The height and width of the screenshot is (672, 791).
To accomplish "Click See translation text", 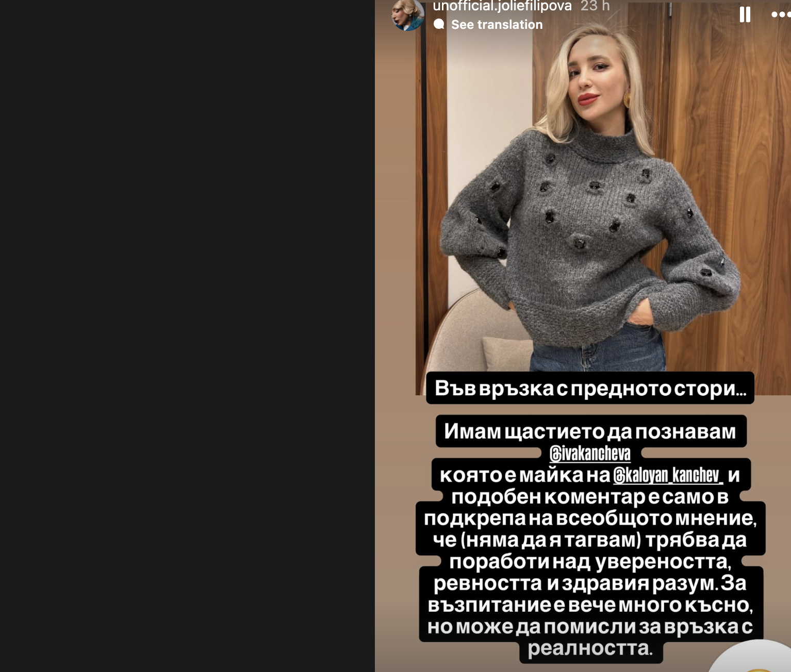I will (497, 24).
